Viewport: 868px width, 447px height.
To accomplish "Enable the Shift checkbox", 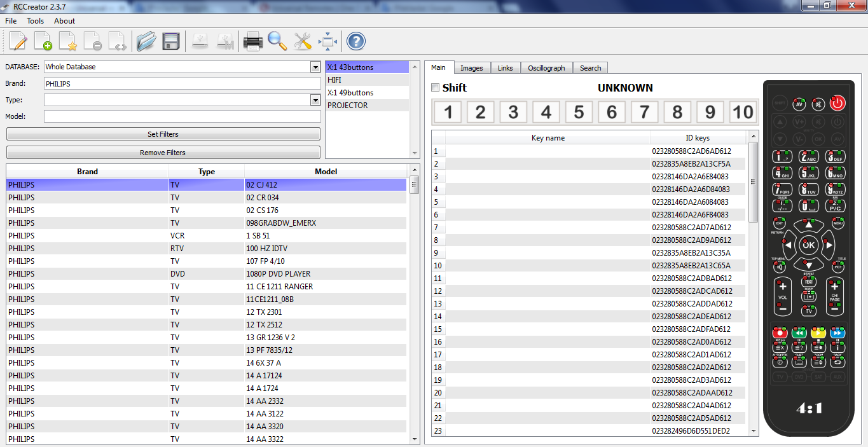I will point(436,88).
